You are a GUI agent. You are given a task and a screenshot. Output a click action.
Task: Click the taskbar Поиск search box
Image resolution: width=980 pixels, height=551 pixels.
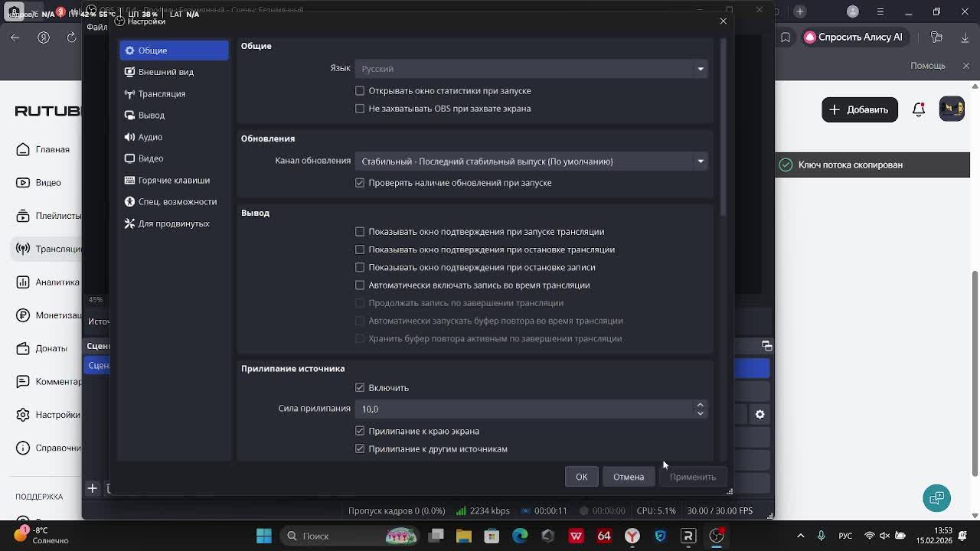351,536
